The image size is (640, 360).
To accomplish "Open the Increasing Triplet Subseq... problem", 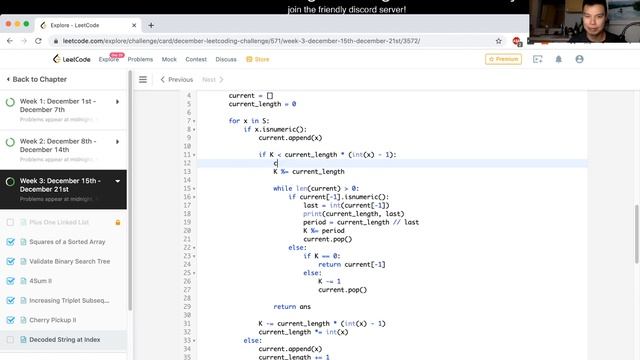I will pyautogui.click(x=69, y=300).
